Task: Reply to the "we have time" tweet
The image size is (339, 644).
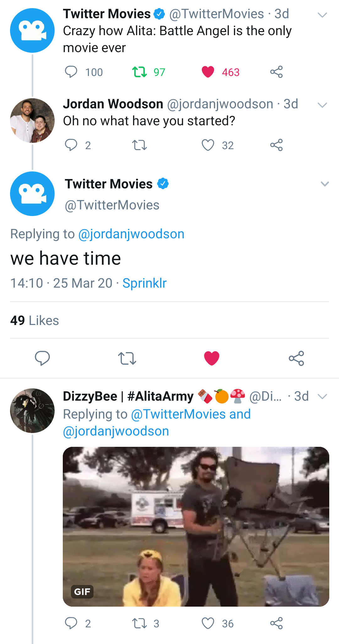Action: point(42,358)
